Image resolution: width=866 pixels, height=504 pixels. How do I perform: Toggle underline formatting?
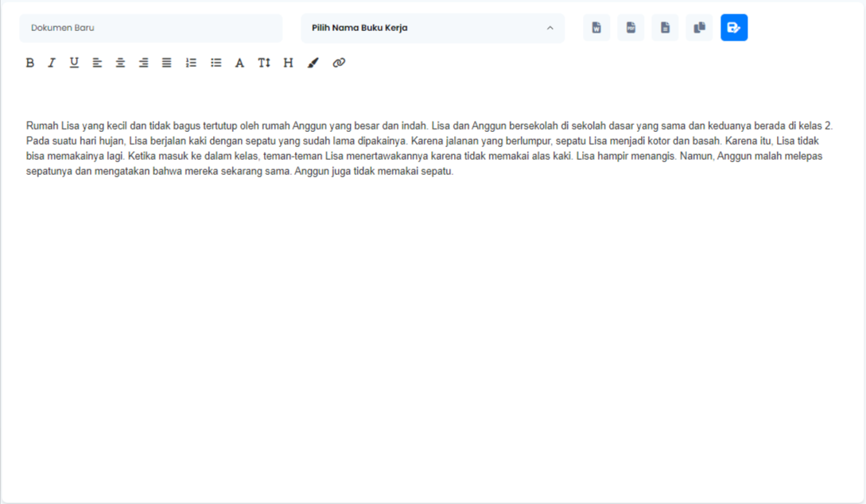click(74, 63)
